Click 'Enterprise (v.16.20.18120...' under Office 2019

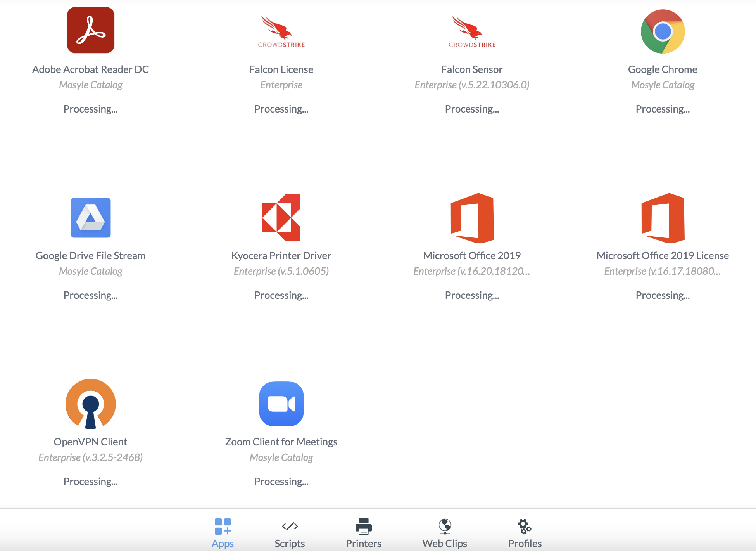click(472, 271)
